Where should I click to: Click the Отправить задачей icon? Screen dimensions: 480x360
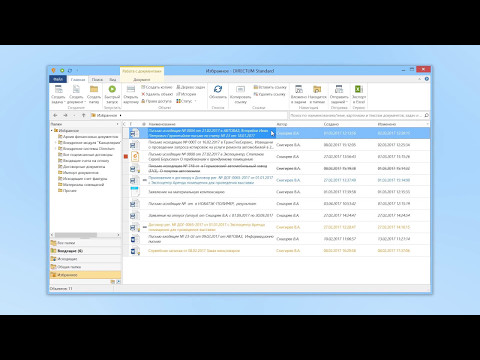(x=339, y=89)
